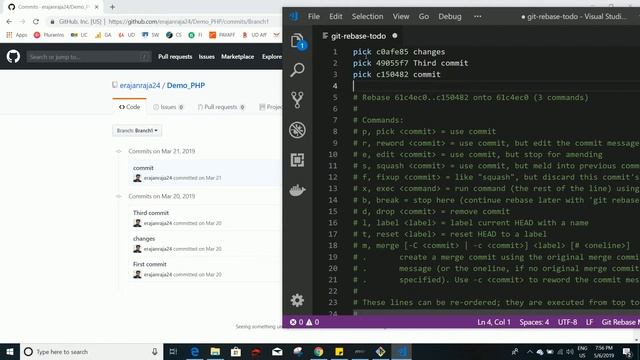The height and width of the screenshot is (360, 640).
Task: Open the erajanraja24 user link
Action: point(140,85)
